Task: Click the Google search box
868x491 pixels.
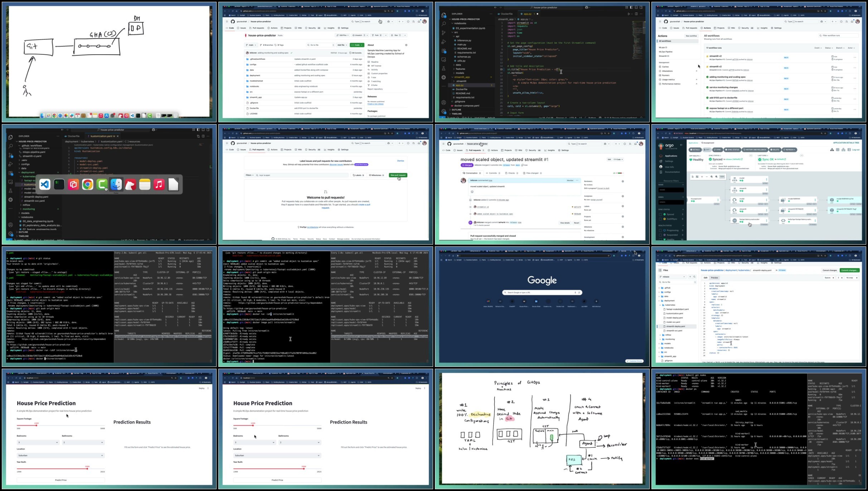Action: (x=541, y=293)
